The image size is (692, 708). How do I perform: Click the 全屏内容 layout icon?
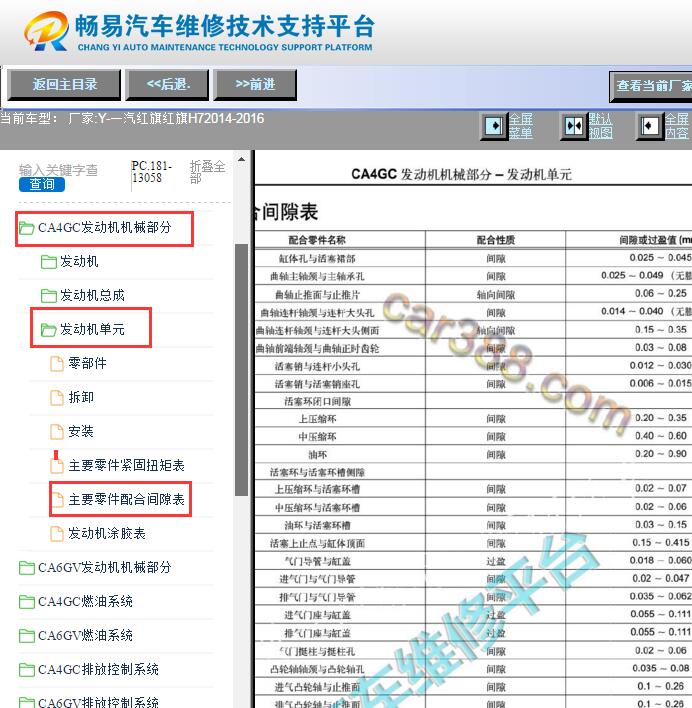(x=650, y=126)
